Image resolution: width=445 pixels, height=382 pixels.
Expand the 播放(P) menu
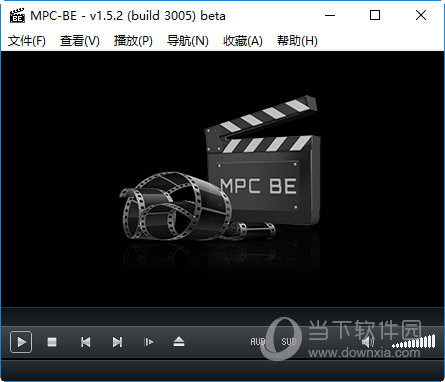click(x=133, y=41)
